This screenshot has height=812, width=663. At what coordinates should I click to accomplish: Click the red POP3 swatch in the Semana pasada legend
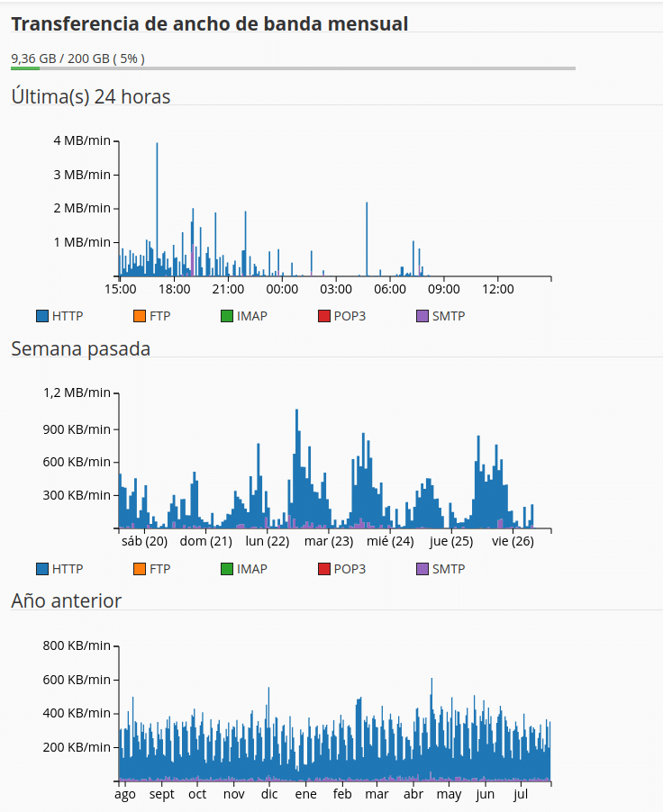click(x=324, y=569)
